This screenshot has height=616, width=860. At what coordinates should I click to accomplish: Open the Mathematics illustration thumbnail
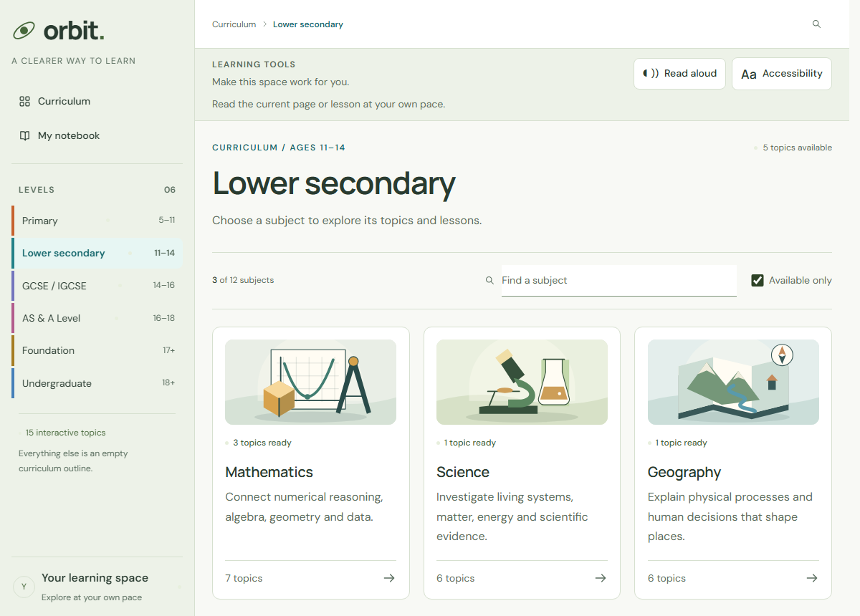coord(310,382)
